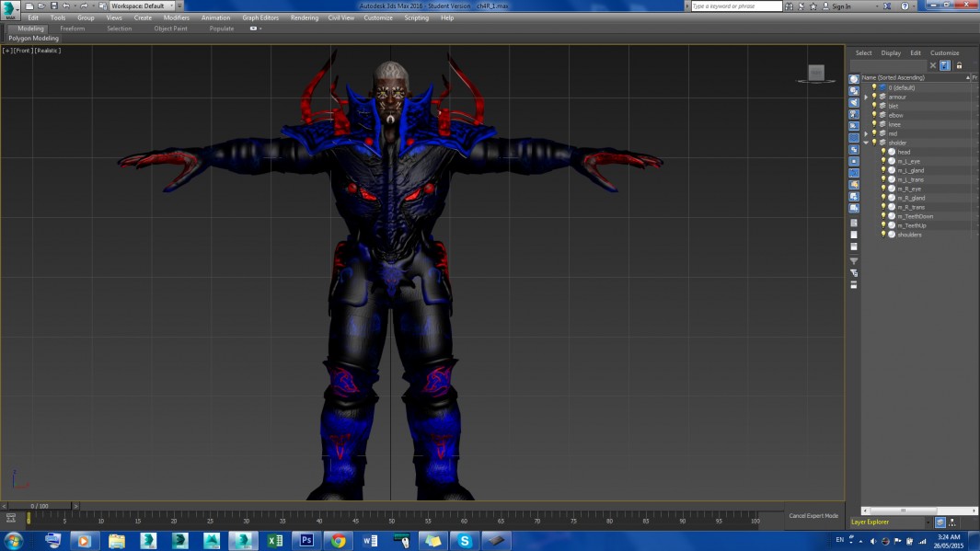Click the Windows Start button

[x=14, y=540]
